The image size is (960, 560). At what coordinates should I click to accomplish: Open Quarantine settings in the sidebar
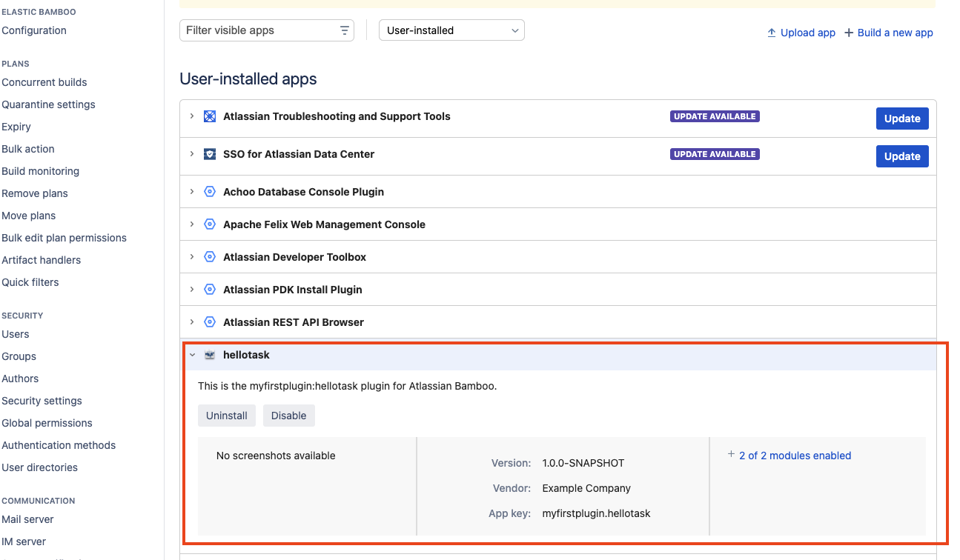48,104
